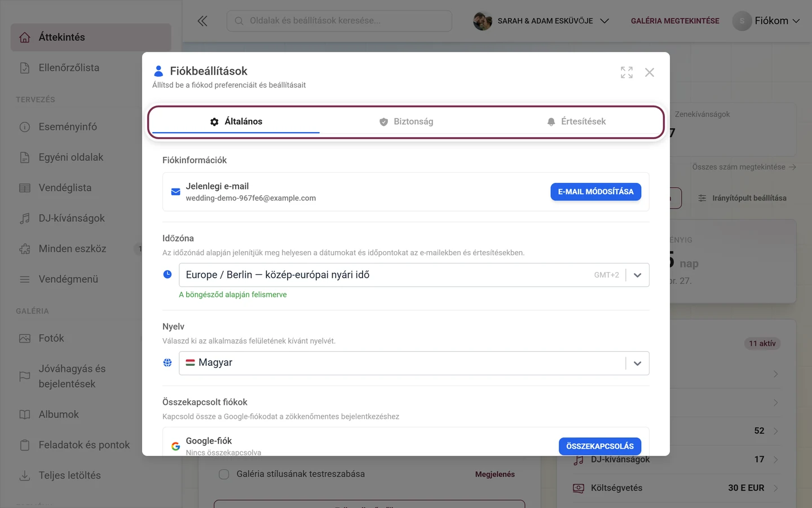Screen dimensions: 812x508
Task: Click Feladatok és pontok clipboard icon
Action: tap(25, 445)
